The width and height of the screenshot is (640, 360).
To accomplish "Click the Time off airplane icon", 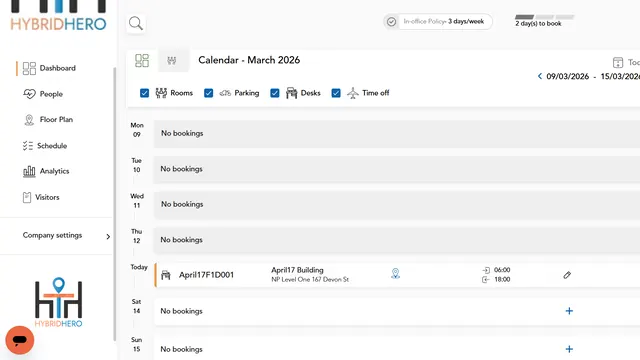I will click(353, 93).
